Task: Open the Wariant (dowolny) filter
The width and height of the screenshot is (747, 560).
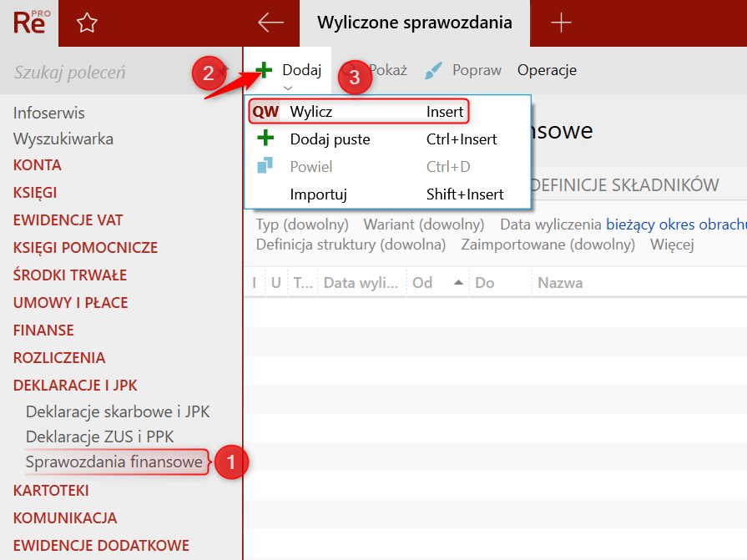Action: click(423, 225)
